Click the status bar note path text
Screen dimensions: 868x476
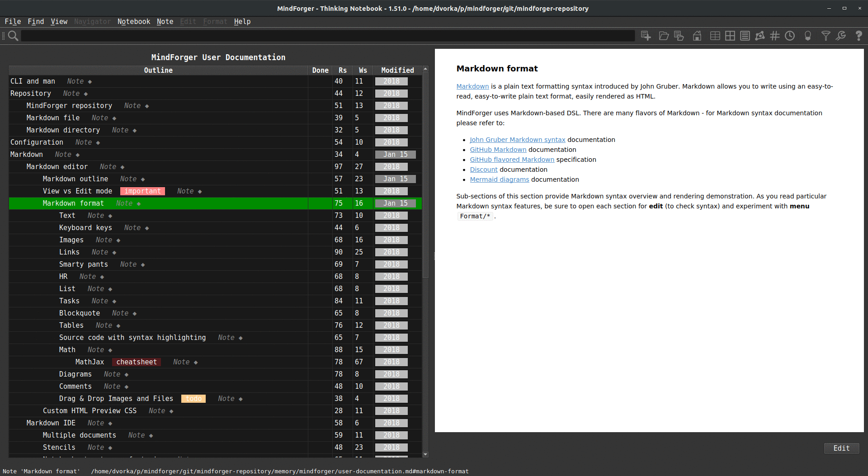280,471
